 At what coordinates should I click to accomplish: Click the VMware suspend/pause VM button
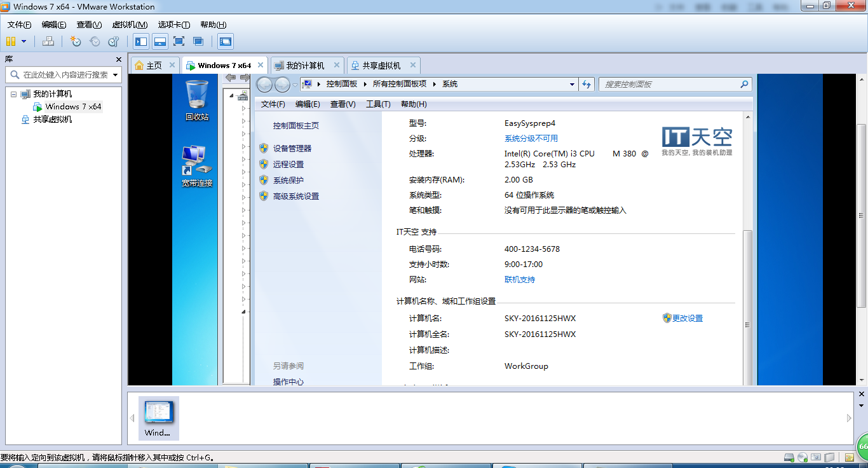coord(11,41)
